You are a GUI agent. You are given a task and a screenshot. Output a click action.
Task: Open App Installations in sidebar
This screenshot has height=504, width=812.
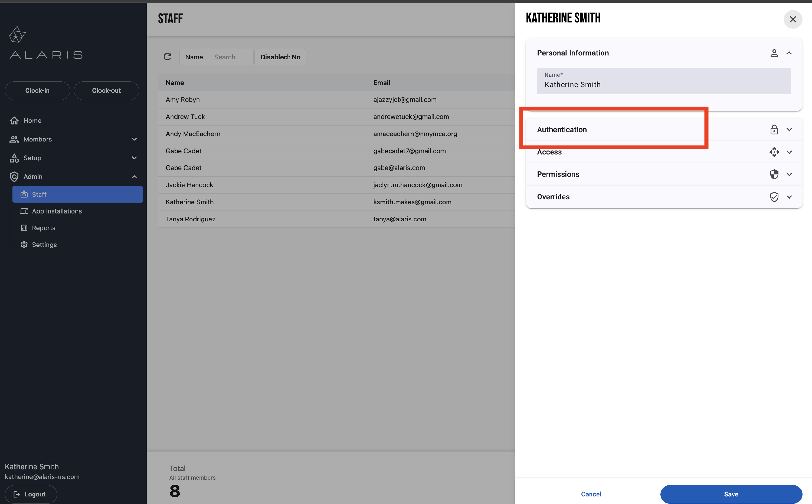(57, 211)
